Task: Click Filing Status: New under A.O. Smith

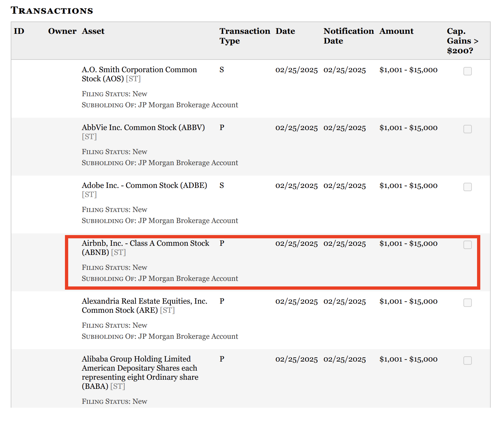Action: point(115,94)
